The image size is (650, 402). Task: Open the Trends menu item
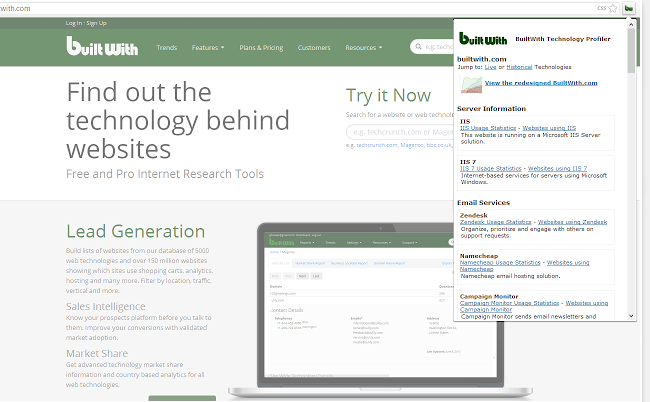(167, 47)
